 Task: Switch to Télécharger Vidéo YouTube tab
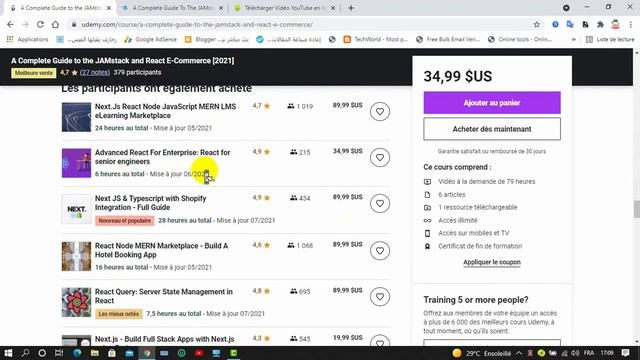(x=284, y=8)
